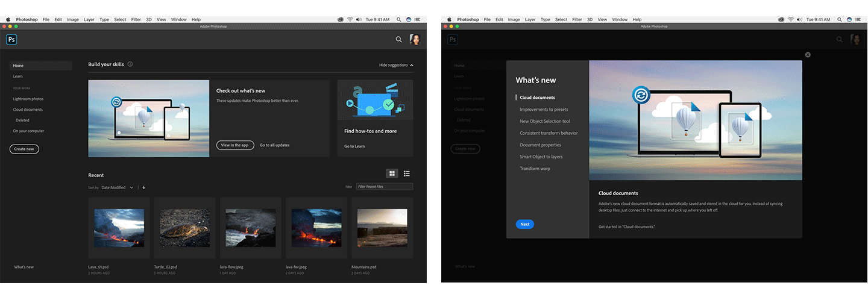Click Next button in What's new dialog
The width and height of the screenshot is (868, 306).
525,224
